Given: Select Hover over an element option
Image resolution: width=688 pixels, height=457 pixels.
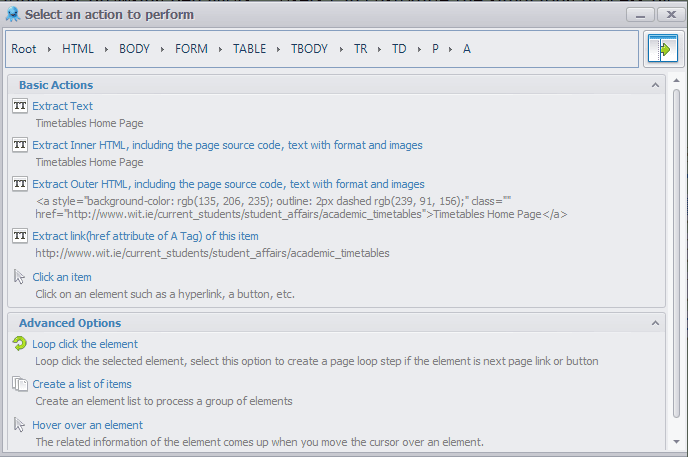Looking at the screenshot, I should point(87,425).
